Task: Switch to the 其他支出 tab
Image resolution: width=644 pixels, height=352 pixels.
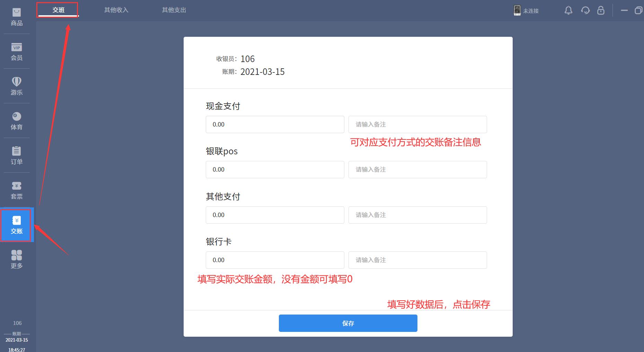Action: (x=174, y=10)
